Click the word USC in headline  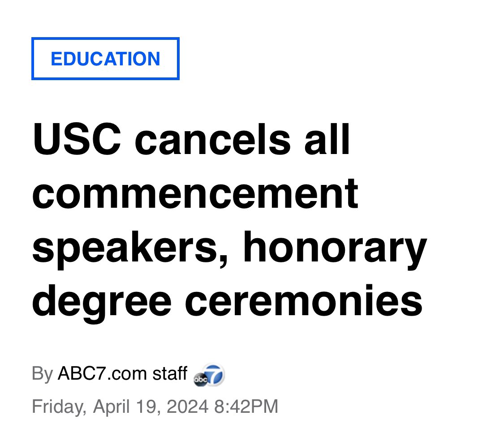[x=77, y=140]
